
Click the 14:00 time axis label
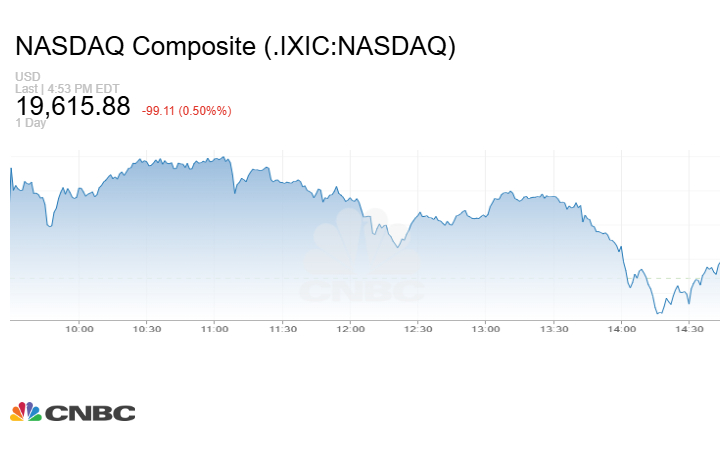pyautogui.click(x=622, y=329)
